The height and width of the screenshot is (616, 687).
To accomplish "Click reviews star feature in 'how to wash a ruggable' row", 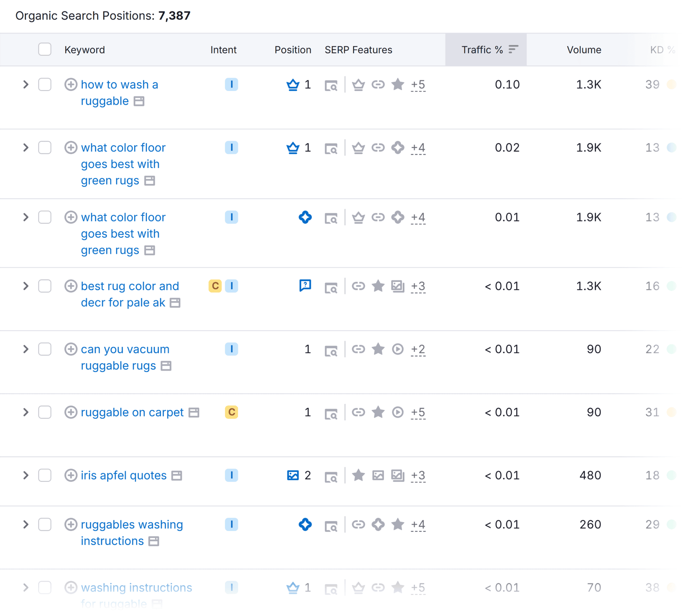I will [398, 84].
